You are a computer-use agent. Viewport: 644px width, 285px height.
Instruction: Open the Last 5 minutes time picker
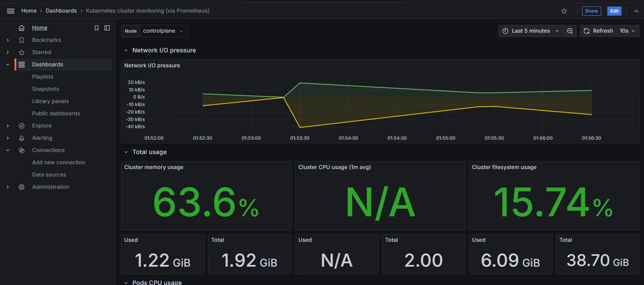pyautogui.click(x=530, y=31)
